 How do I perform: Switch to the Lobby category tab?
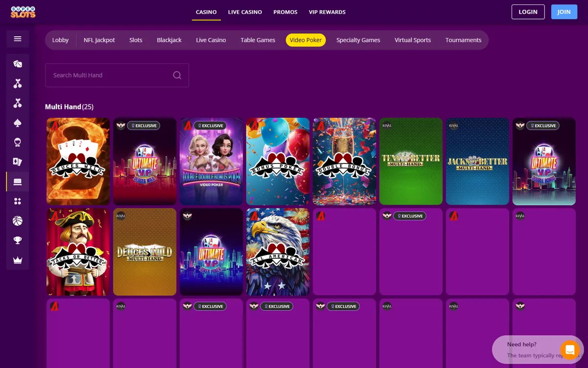(x=60, y=40)
